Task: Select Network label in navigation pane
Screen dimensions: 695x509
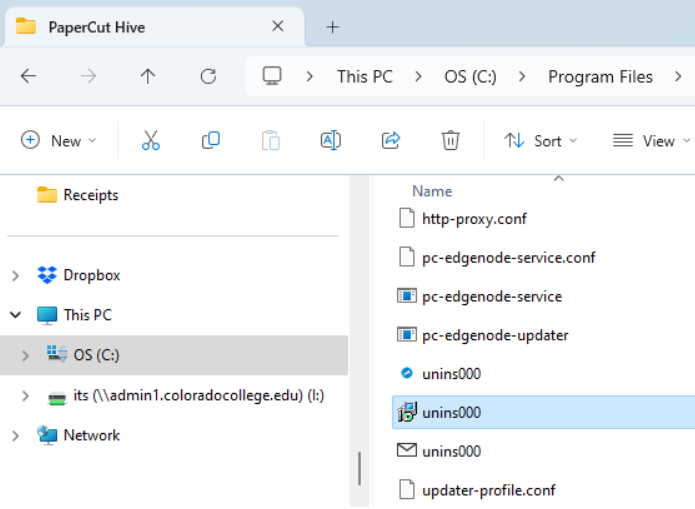Action: (x=92, y=435)
